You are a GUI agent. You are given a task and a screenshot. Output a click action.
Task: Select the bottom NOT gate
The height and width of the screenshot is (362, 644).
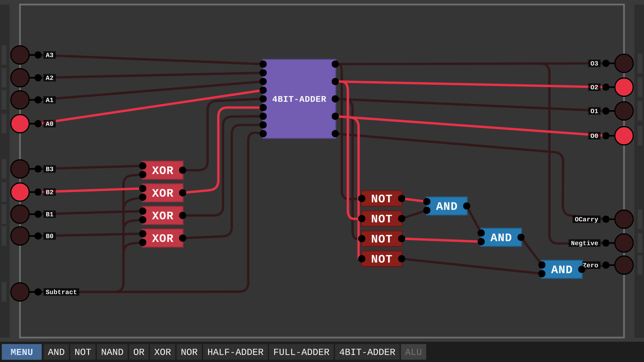pyautogui.click(x=382, y=259)
